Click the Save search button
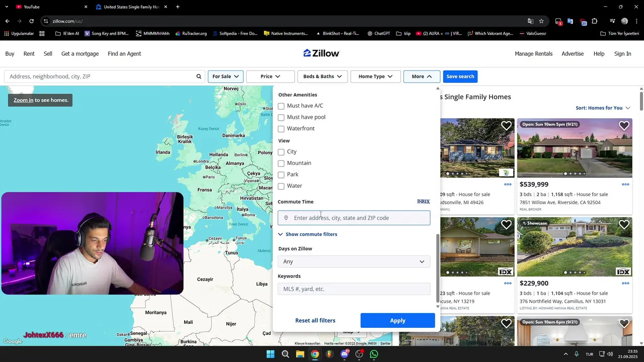 coord(460,76)
